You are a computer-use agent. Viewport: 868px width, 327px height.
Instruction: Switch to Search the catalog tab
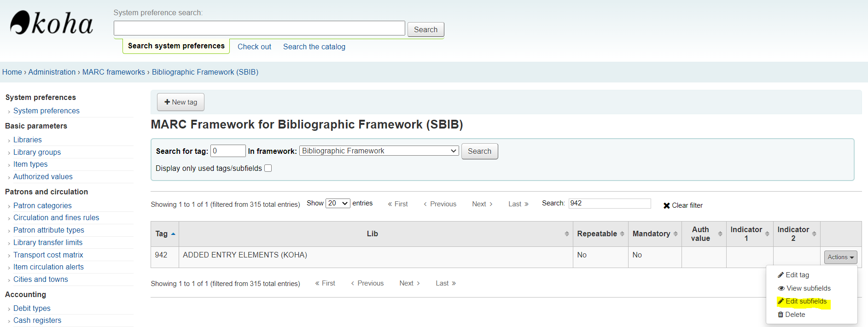pyautogui.click(x=314, y=47)
